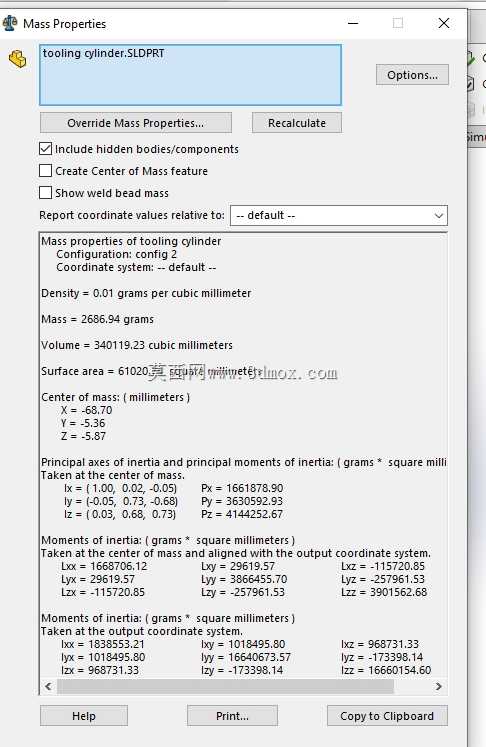
Task: Click the Mass properties of tooling cylinder heading
Action: [131, 241]
